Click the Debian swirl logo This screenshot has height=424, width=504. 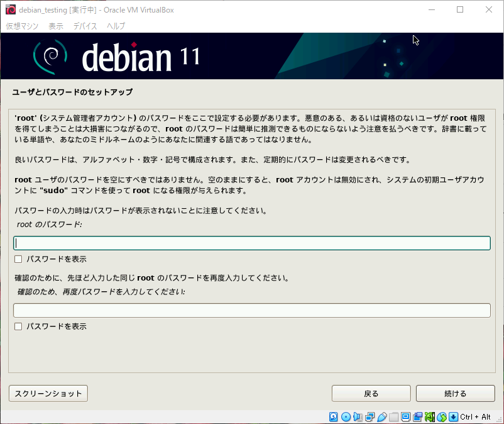tap(50, 56)
